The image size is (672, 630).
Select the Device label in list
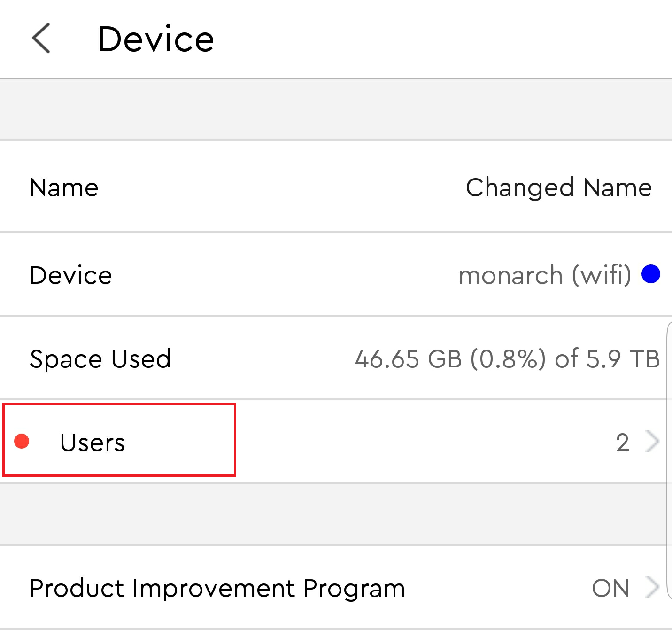(x=71, y=275)
